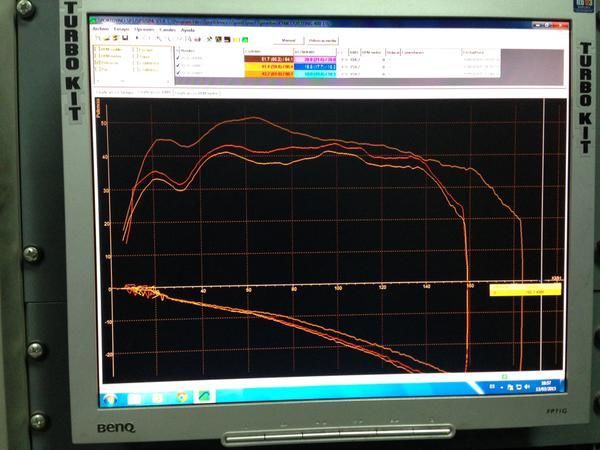Viewport: 600px width, 450px height.
Task: Toggle the third run row checkbox
Action: [x=178, y=73]
